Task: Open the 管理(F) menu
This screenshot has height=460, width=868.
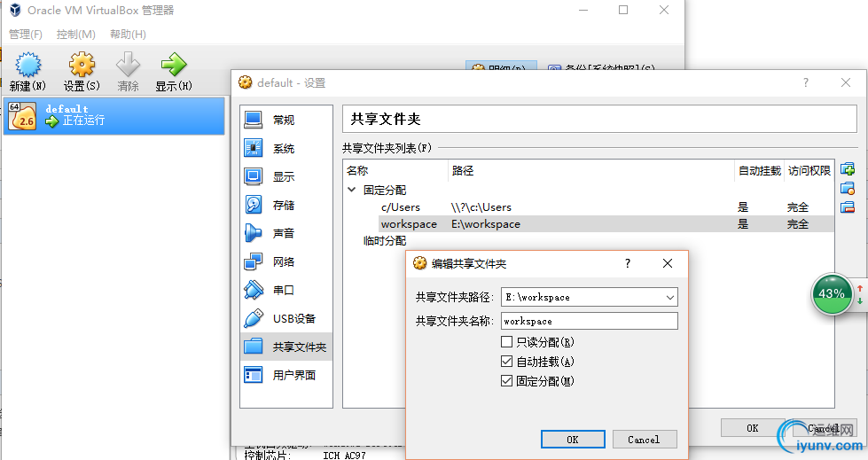Action: pyautogui.click(x=26, y=35)
